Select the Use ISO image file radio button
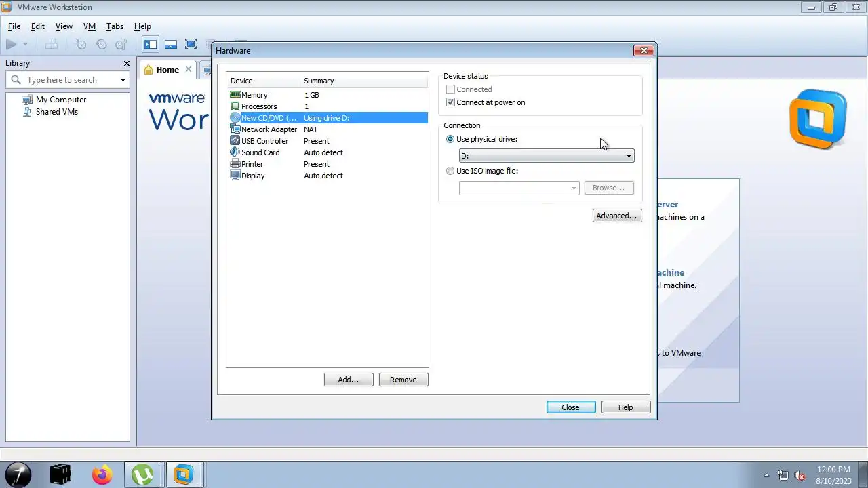 pos(450,171)
